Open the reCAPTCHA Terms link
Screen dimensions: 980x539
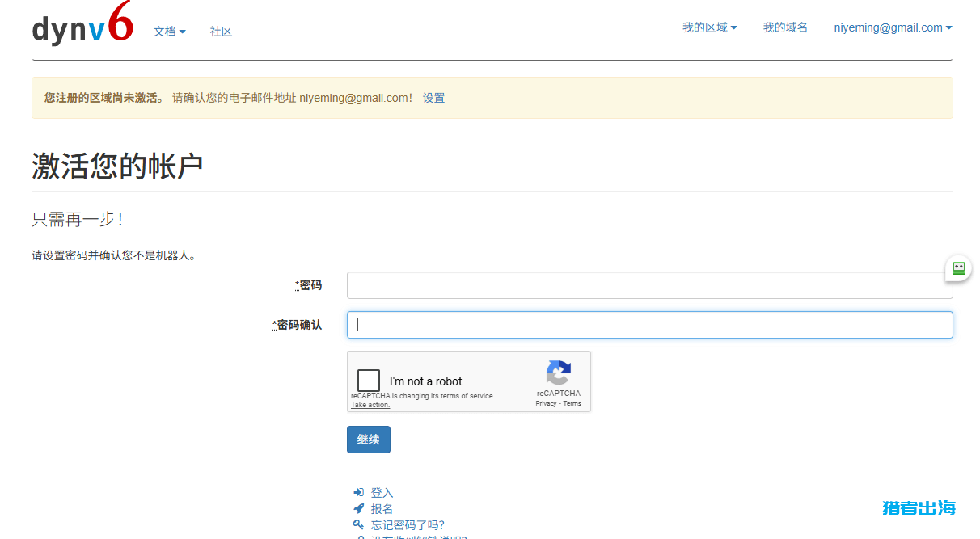click(572, 403)
